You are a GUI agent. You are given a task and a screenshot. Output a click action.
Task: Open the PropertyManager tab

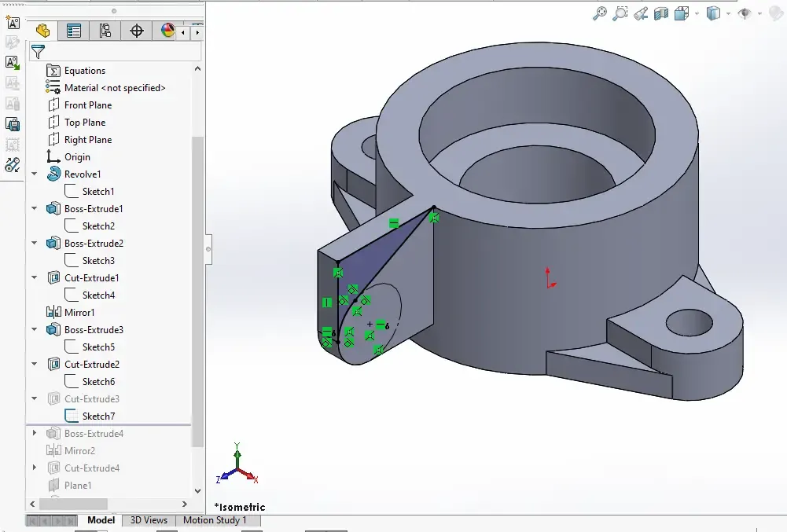point(74,31)
